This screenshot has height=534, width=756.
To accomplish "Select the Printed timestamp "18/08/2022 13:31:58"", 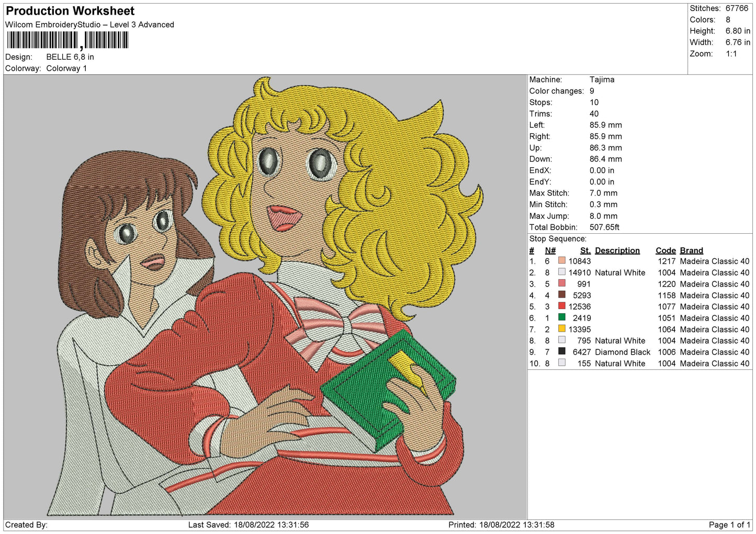I will (x=517, y=525).
